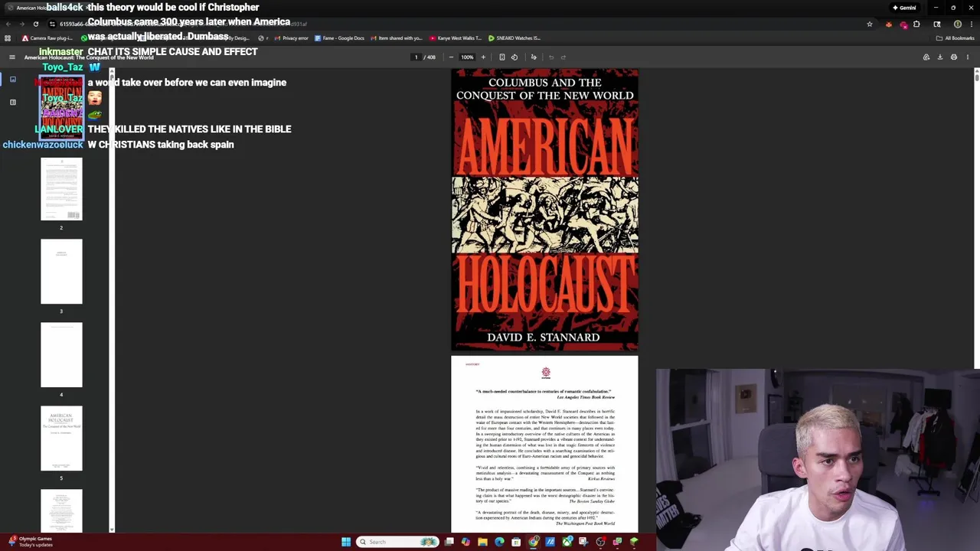Open Xbox app from the taskbar

[567, 542]
